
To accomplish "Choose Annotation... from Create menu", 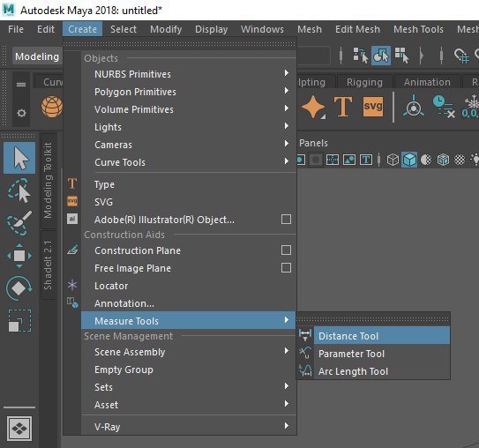I will coord(188,303).
